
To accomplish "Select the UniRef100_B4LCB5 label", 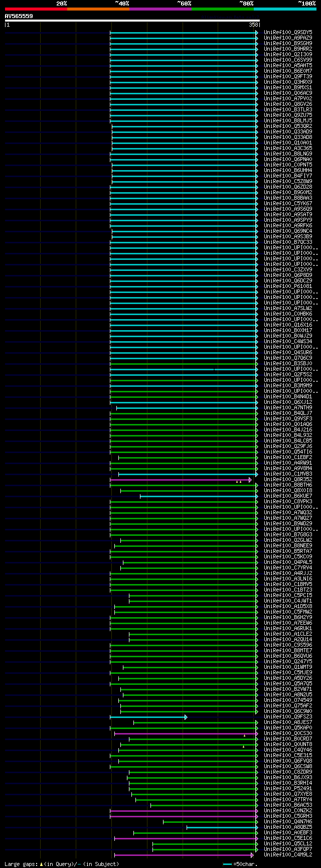I will pyautogui.click(x=288, y=441).
